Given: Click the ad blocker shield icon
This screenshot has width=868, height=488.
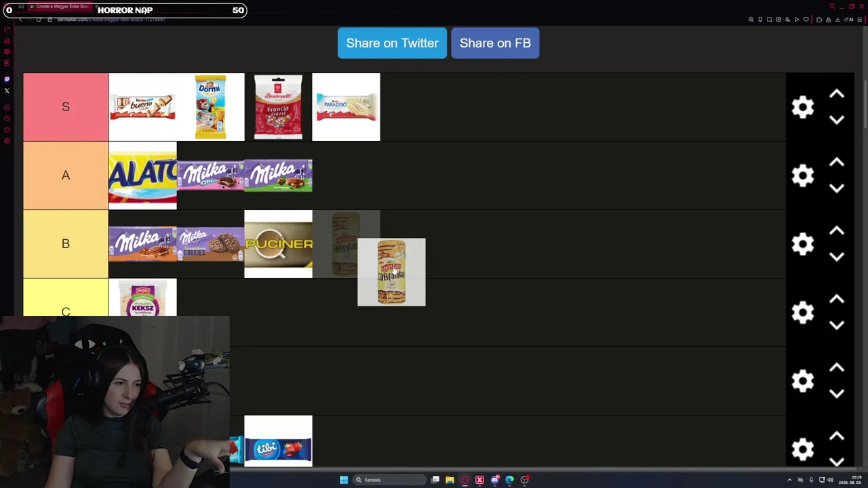Looking at the screenshot, I should 778,20.
